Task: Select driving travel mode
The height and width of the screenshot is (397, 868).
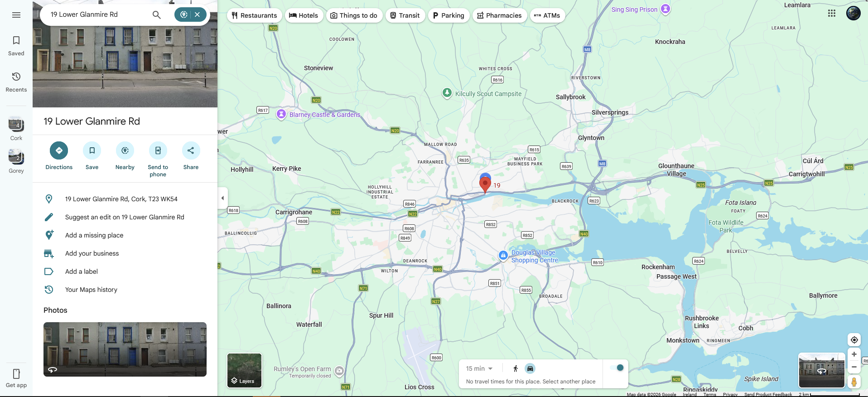Action: tap(530, 368)
